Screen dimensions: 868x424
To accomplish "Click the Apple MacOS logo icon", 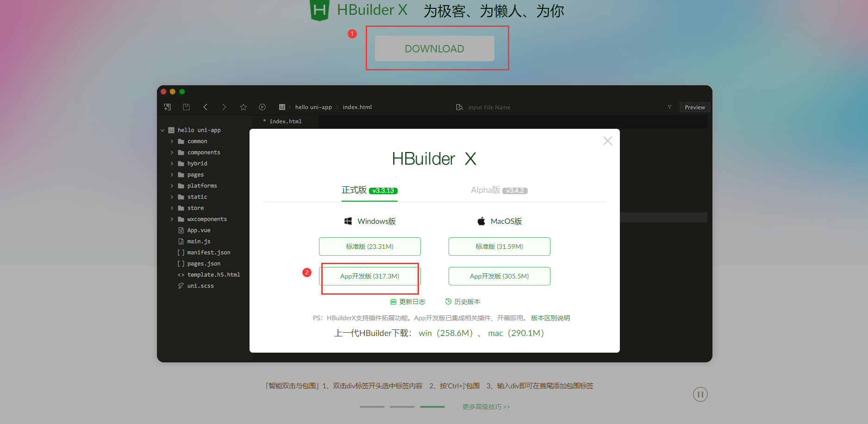I will 481,221.
